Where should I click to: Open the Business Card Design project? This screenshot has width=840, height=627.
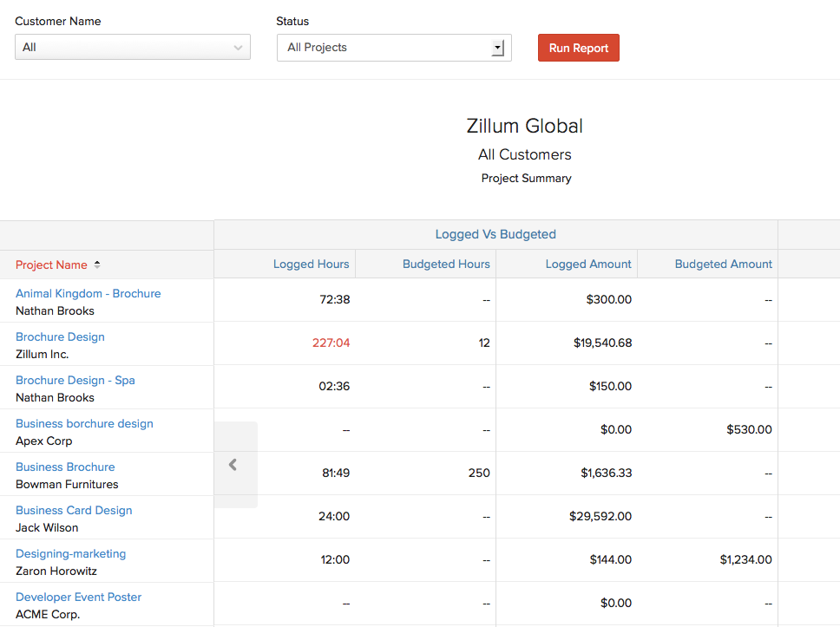(x=74, y=511)
